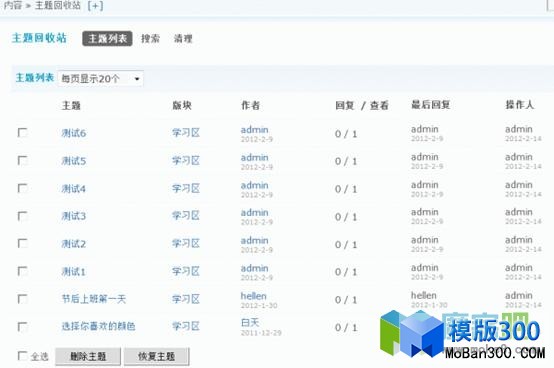Select the 作者 column header
The height and width of the screenshot is (368, 554).
coord(251,105)
